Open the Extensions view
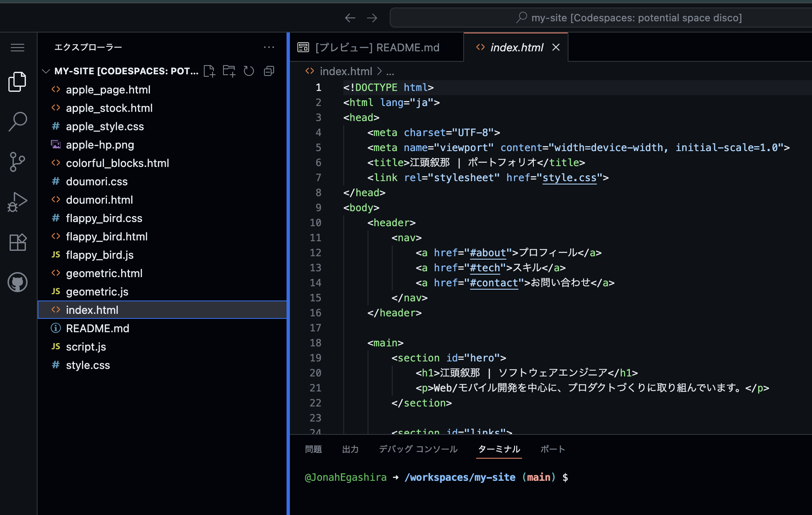 coord(18,242)
